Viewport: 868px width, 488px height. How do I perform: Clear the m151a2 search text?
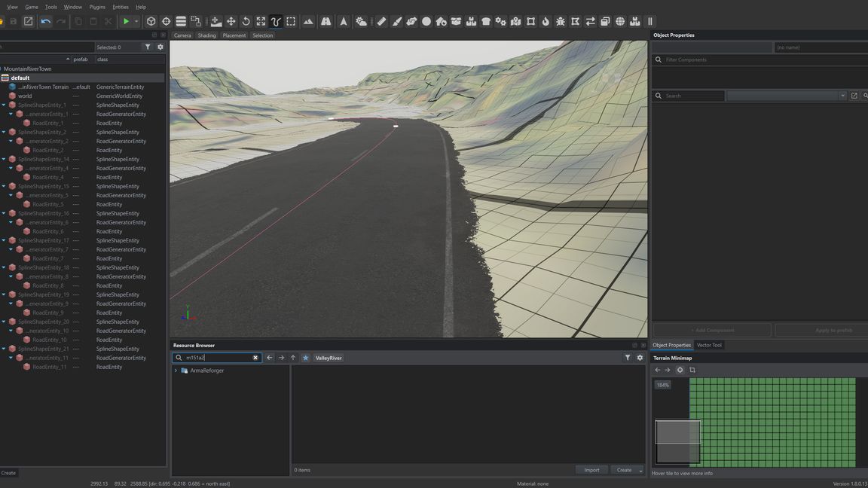(x=255, y=358)
